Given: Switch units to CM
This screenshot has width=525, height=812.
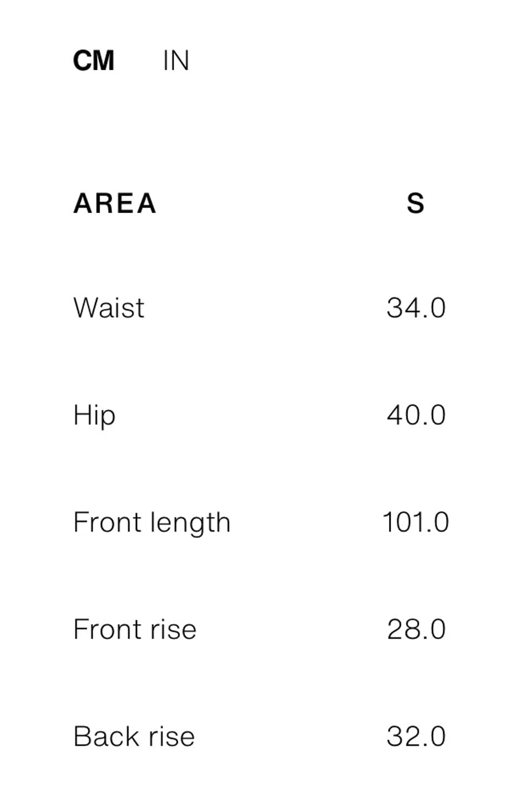Looking at the screenshot, I should (x=94, y=61).
